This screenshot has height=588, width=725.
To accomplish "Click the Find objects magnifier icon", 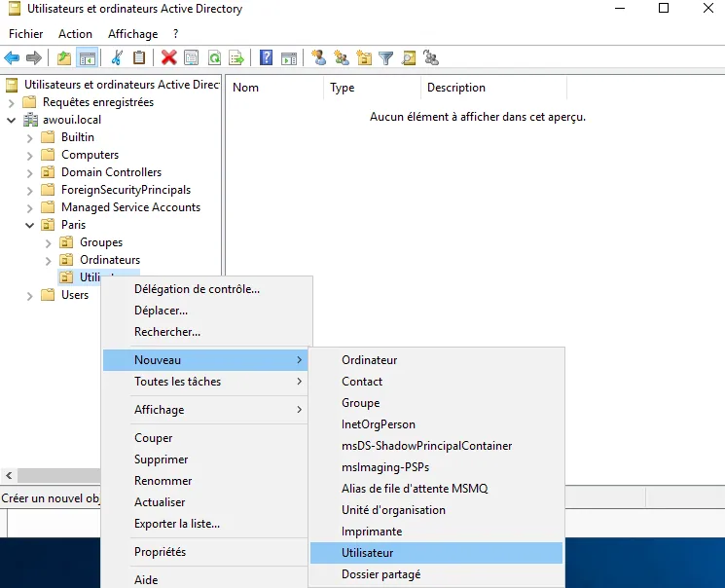I will pos(409,57).
